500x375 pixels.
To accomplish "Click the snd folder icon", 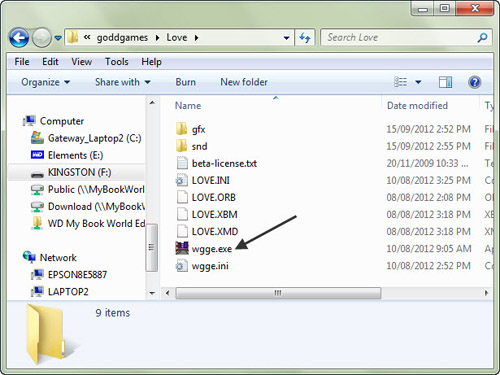I will pos(181,146).
